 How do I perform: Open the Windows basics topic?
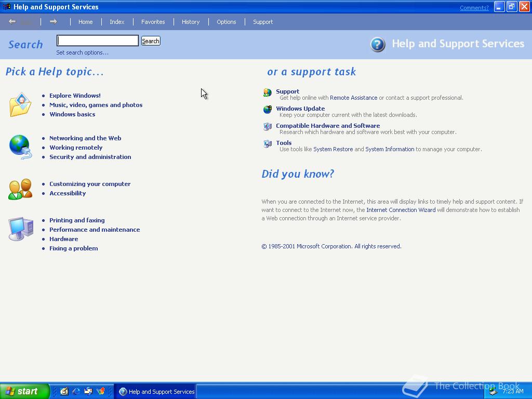[72, 114]
